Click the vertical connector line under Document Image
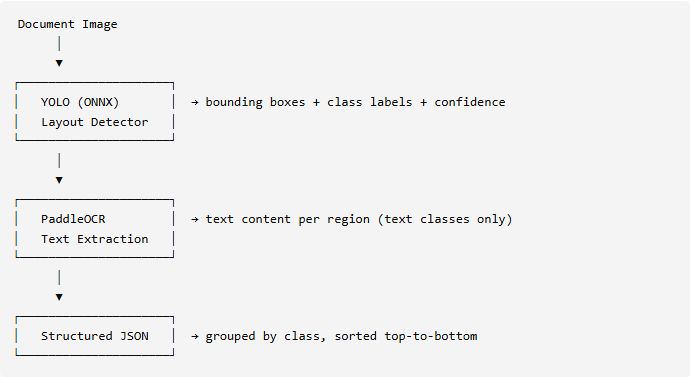 click(59, 44)
